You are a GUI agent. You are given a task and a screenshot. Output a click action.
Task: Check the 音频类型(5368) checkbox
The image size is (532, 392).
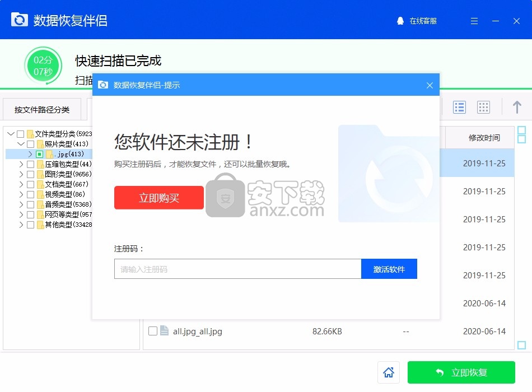tap(30, 204)
